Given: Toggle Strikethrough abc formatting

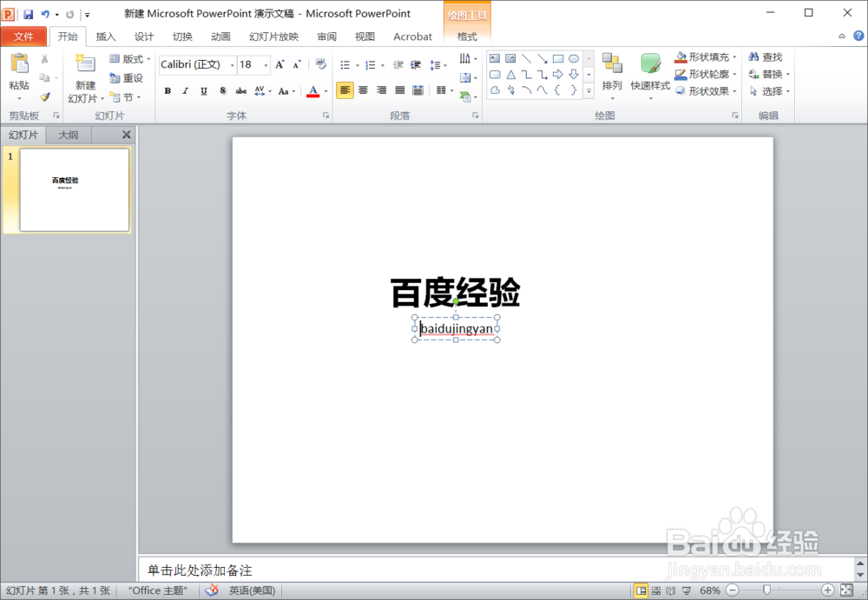Looking at the screenshot, I should click(240, 91).
